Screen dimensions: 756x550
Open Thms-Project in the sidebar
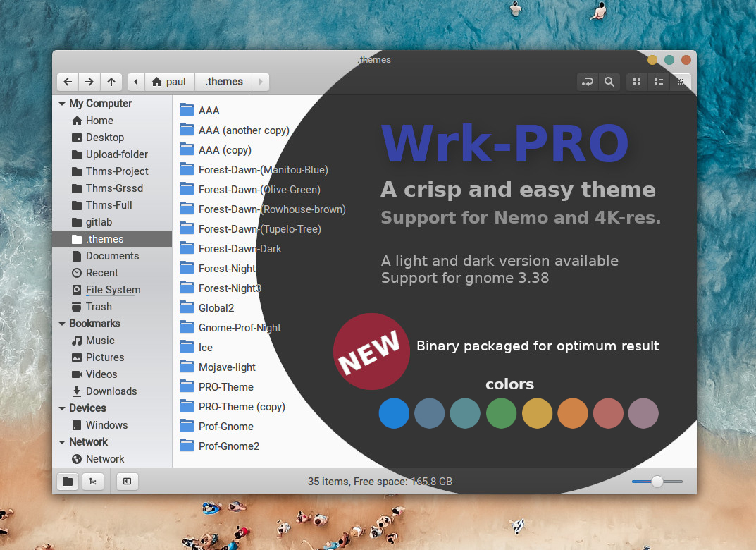click(x=112, y=171)
